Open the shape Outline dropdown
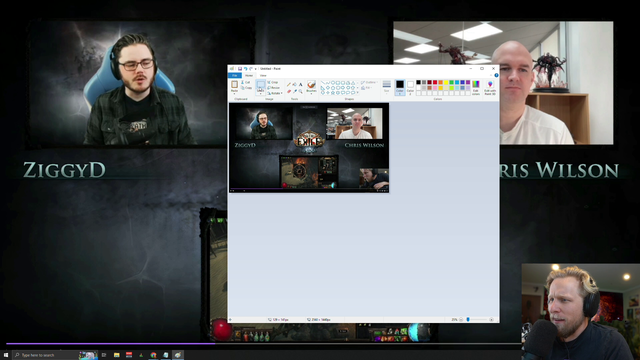The image size is (640, 360). pyautogui.click(x=369, y=82)
